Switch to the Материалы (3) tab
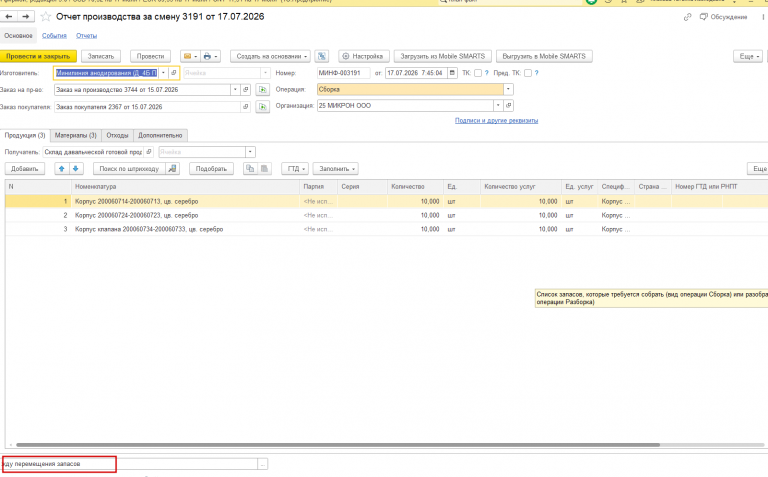Screen dimensions: 768x477 click(75, 135)
